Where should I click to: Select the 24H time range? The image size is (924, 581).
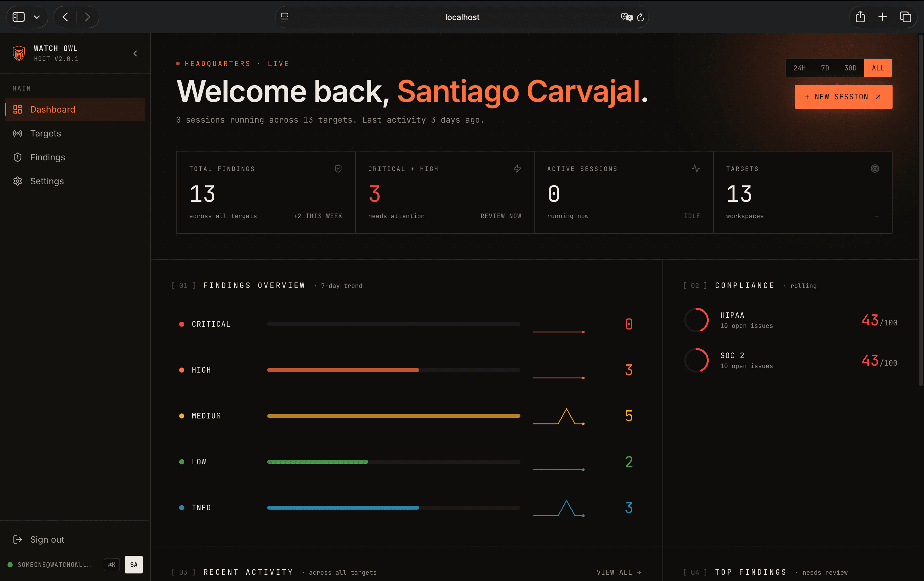pos(800,68)
